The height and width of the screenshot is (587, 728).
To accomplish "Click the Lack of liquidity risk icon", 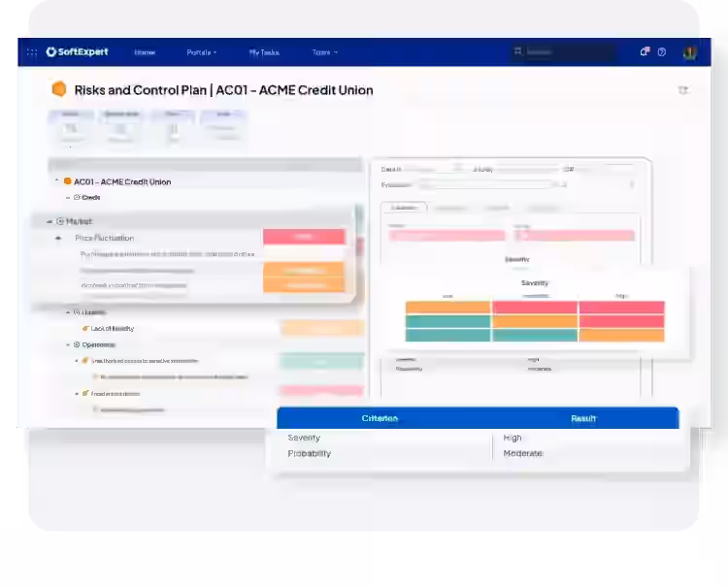I will [x=85, y=329].
